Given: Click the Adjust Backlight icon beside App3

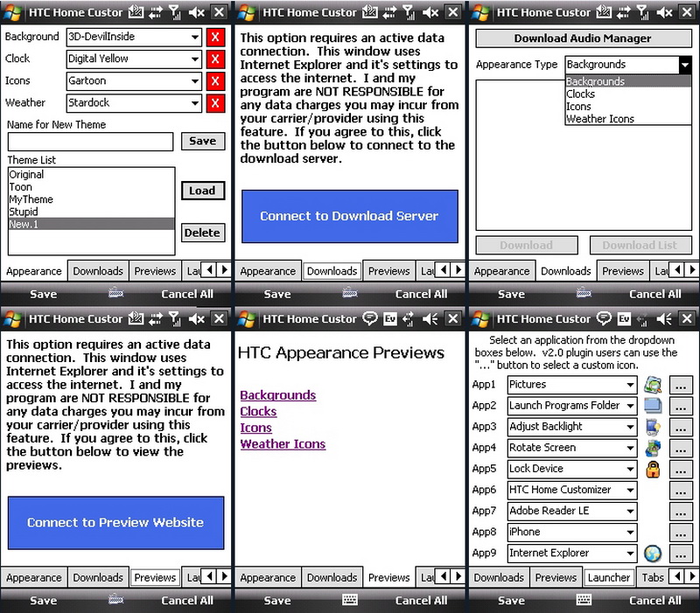Looking at the screenshot, I should (653, 427).
